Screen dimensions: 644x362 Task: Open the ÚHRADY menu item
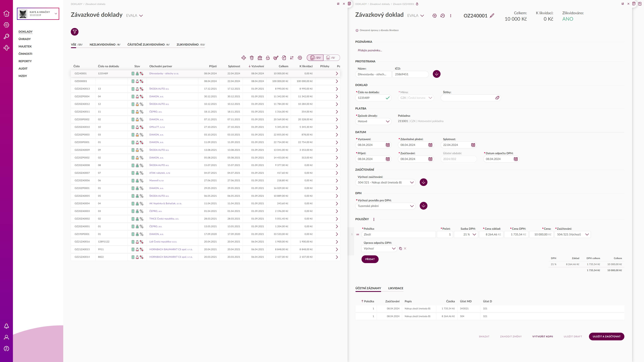(24, 39)
